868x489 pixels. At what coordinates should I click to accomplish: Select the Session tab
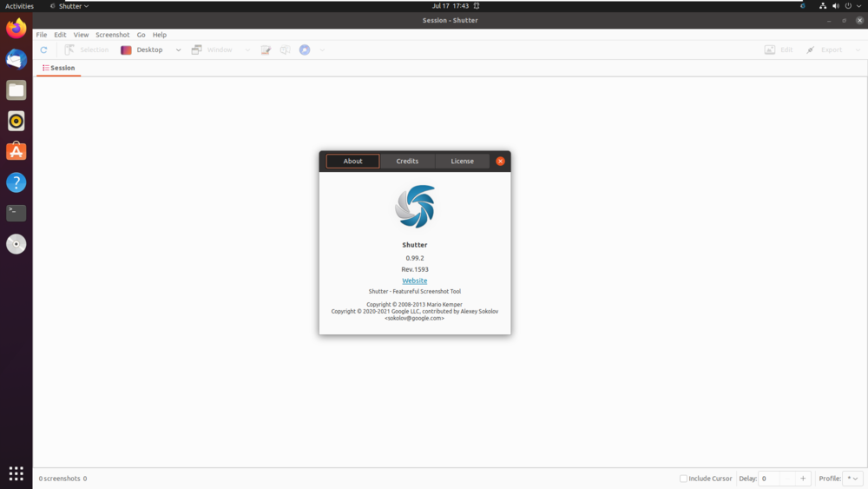[x=59, y=68]
